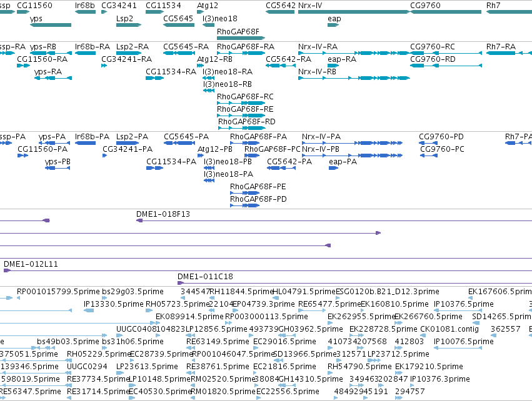Click eap-RA transcript label
The image size is (532, 401).
tap(342, 59)
